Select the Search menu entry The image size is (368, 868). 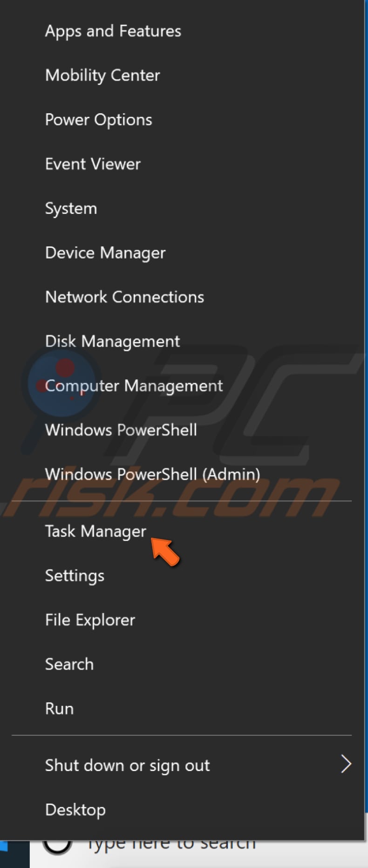tap(69, 664)
